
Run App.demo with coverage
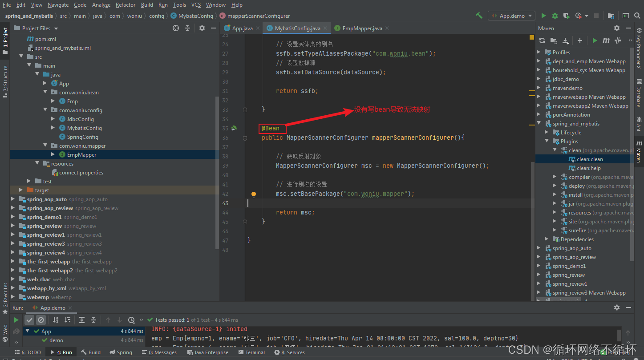[x=566, y=15]
